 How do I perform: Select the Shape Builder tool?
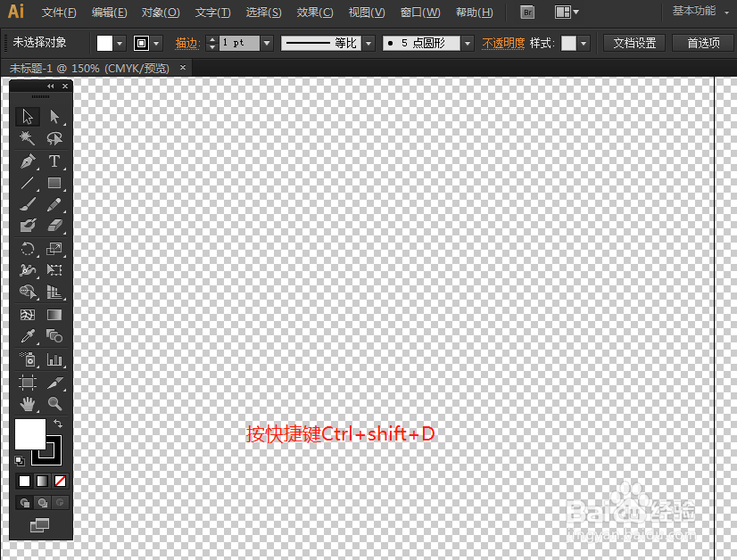(28, 292)
